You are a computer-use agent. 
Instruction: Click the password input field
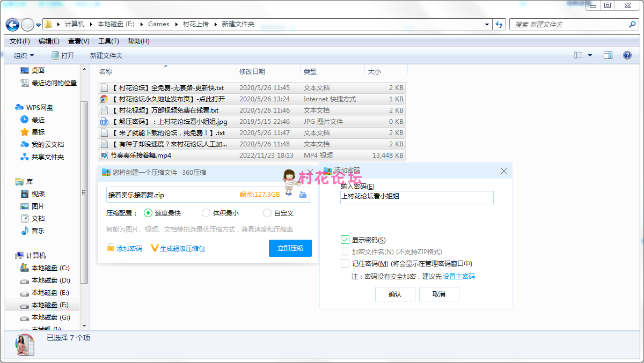[x=416, y=197]
